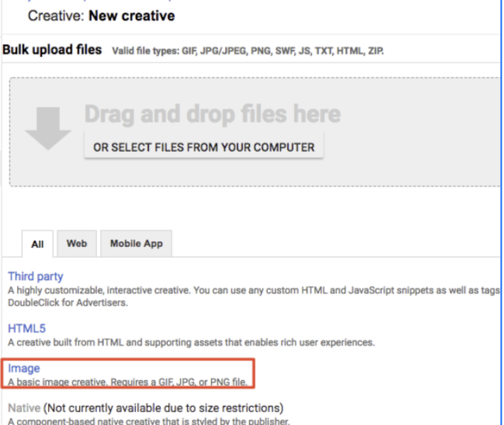This screenshot has height=425, width=504.
Task: Open the Web tab
Action: tap(77, 244)
